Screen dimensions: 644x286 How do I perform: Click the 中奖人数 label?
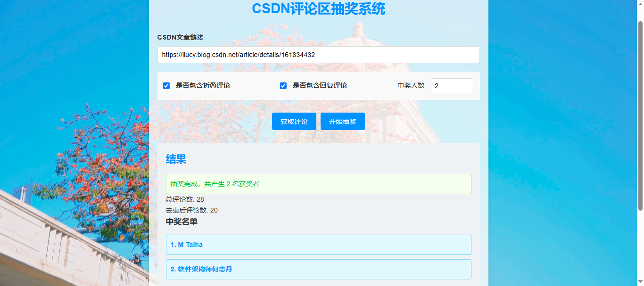click(411, 86)
